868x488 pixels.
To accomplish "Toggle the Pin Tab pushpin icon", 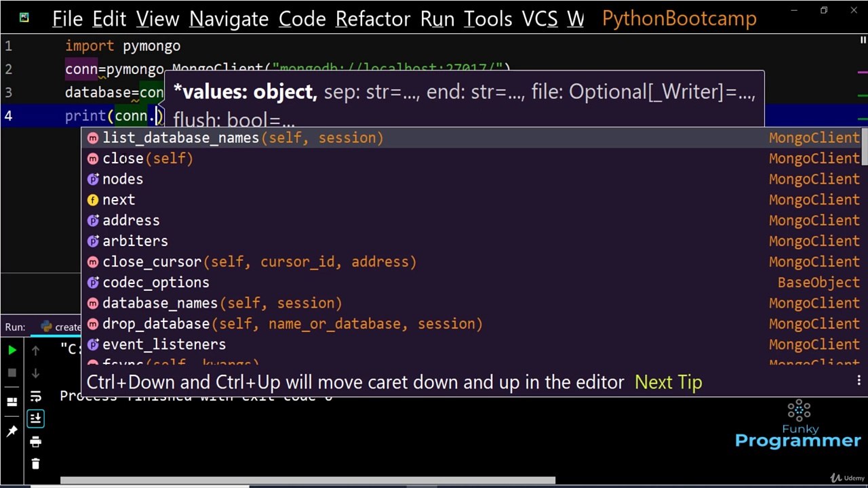I will point(12,431).
